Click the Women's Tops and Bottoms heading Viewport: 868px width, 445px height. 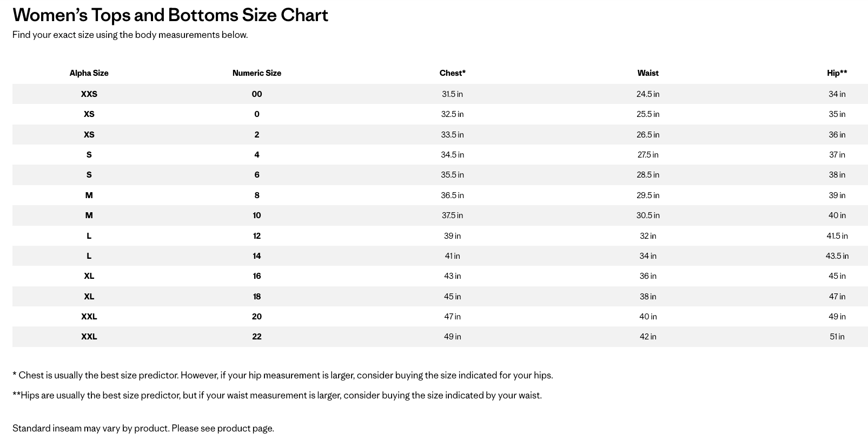(x=170, y=15)
